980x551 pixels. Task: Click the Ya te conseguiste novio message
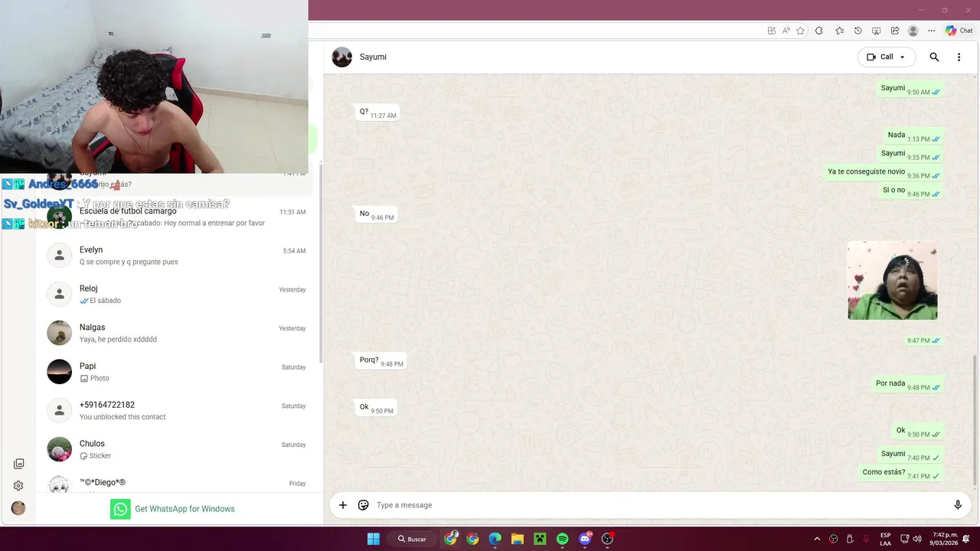tap(884, 173)
